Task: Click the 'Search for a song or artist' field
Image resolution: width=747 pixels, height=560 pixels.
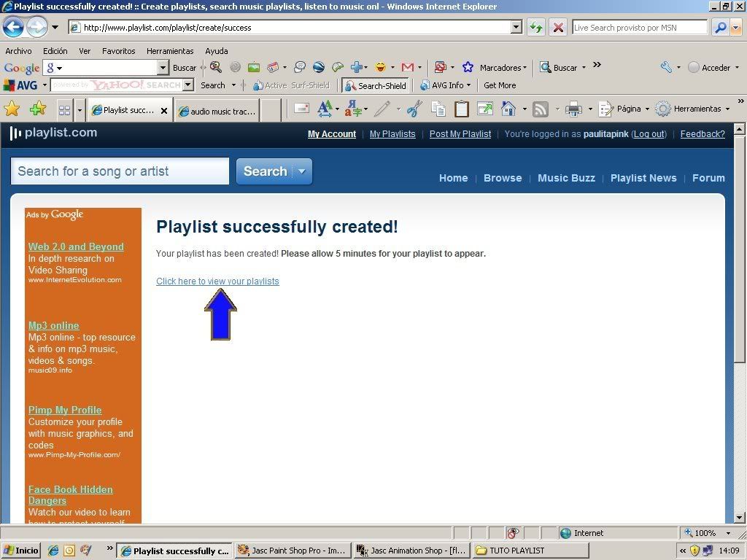Action: 120,171
